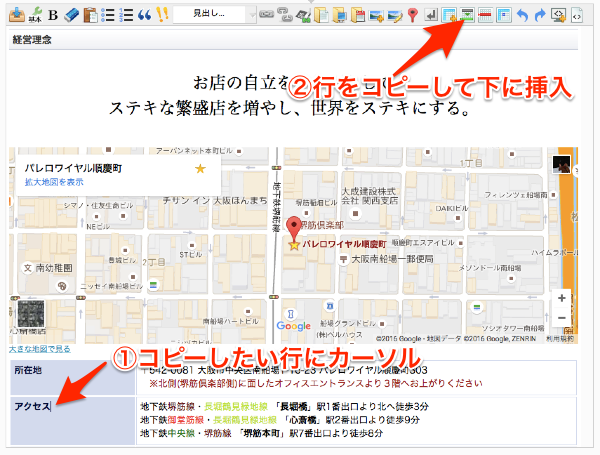Viewport: 600px width, 455px height.
Task: Switch to satellite view thumbnail
Action: coord(31,313)
